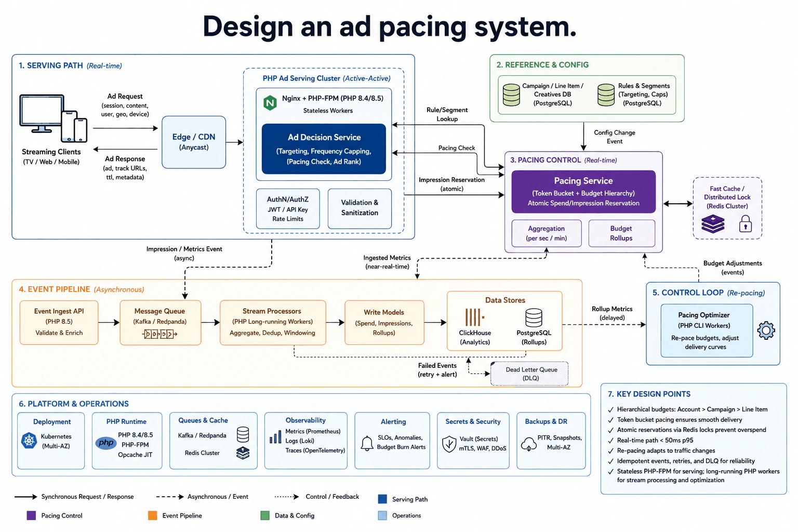Click checkmark beside Token bucket pacing point
This screenshot has width=798, height=532.
(x=610, y=420)
